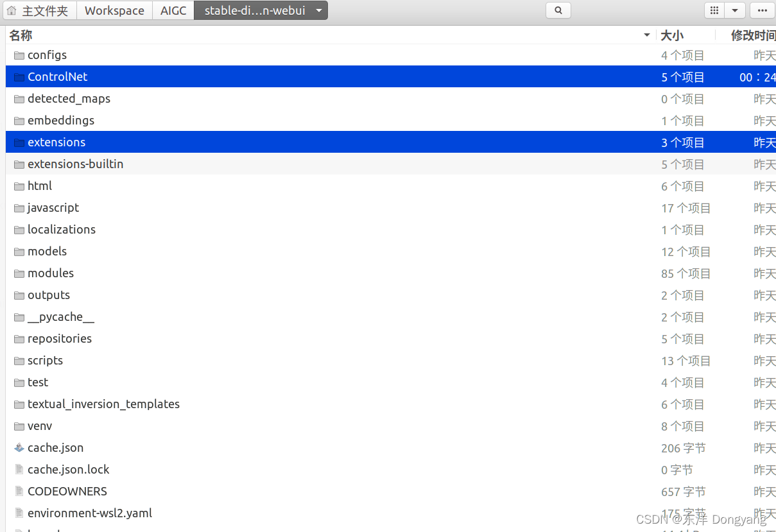Select textual_inversion_templates folder name

pos(103,404)
